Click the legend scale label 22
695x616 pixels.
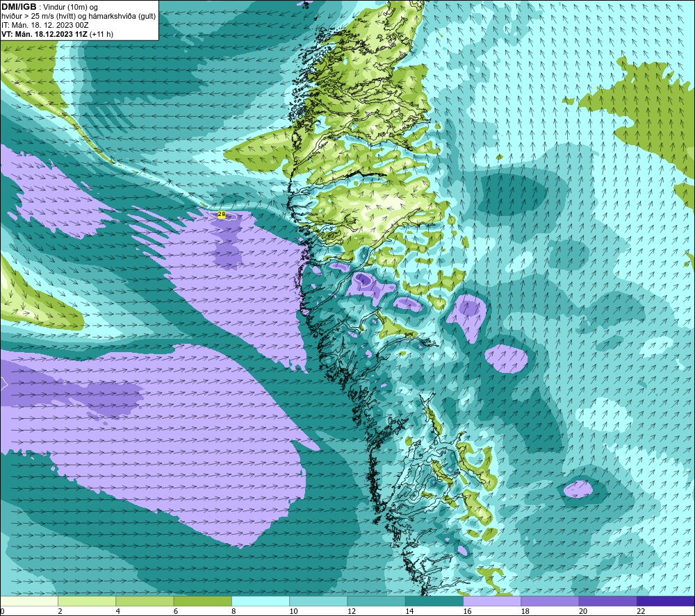(x=641, y=611)
